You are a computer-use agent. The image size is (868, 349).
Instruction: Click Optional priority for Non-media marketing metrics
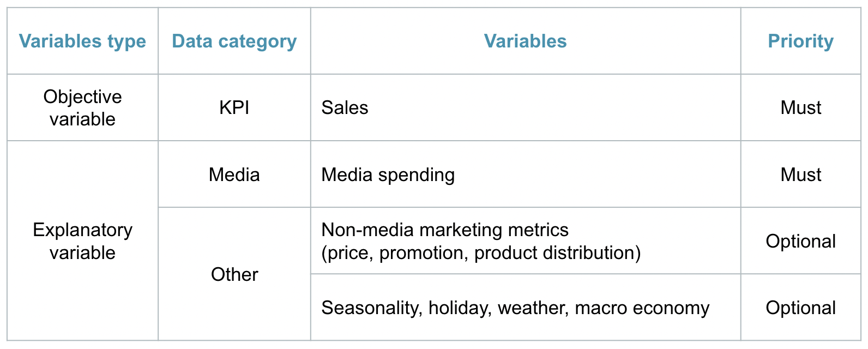pyautogui.click(x=801, y=241)
